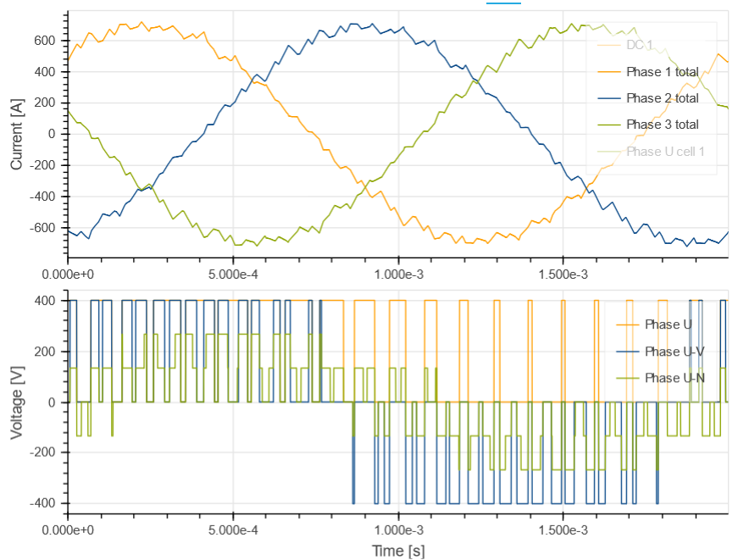The image size is (738, 560).
Task: Hide the Phase 1 total current trace
Action: click(662, 72)
